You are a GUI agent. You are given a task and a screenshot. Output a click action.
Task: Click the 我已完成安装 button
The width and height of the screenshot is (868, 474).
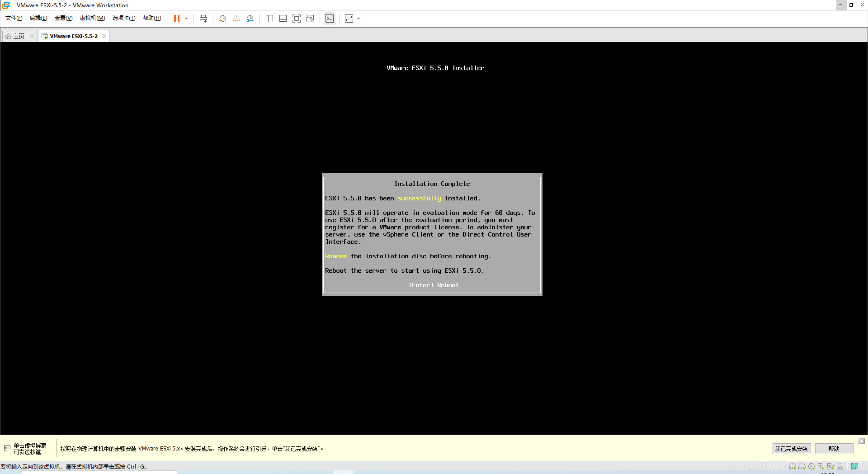point(791,449)
